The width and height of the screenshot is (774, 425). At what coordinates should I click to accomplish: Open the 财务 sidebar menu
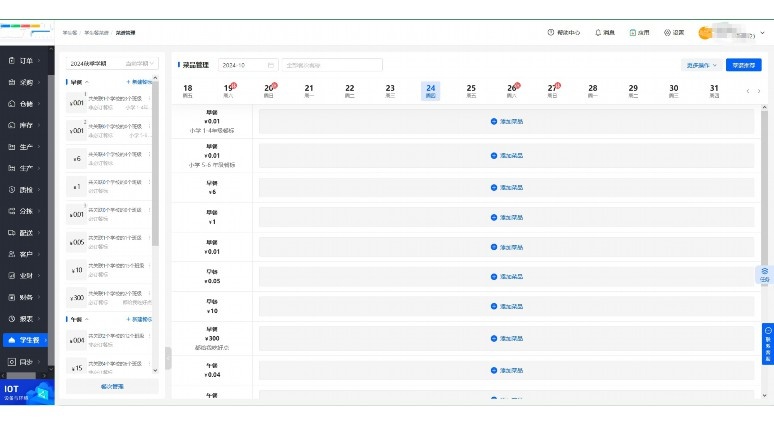point(25,297)
